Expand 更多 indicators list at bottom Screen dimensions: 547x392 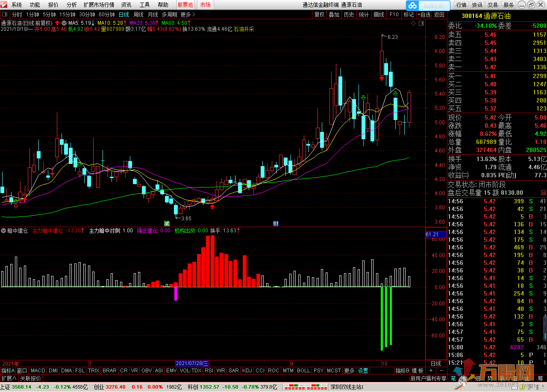coord(349,371)
